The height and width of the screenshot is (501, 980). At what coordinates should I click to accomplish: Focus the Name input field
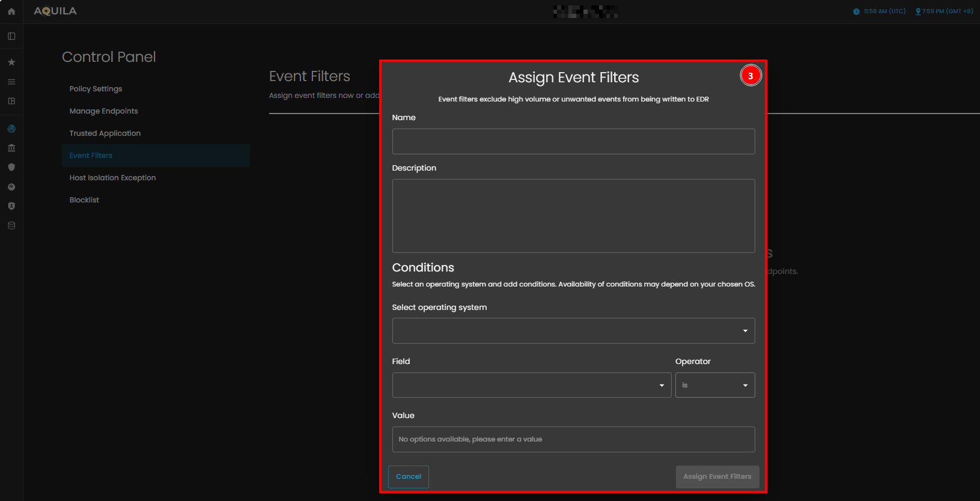[573, 142]
